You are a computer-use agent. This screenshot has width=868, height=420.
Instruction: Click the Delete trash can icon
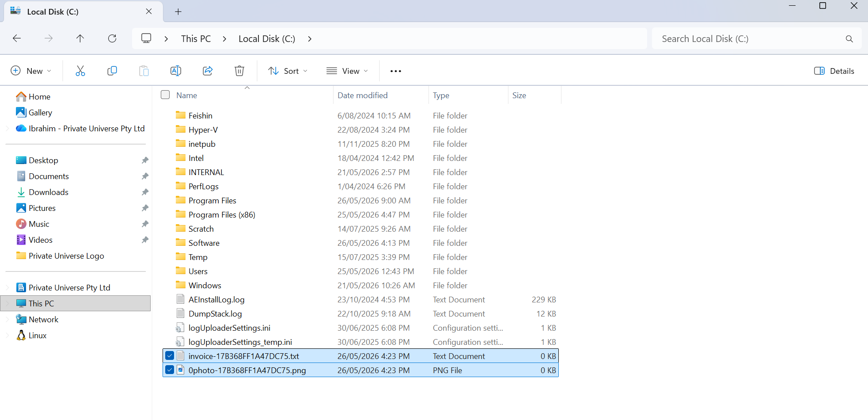239,71
